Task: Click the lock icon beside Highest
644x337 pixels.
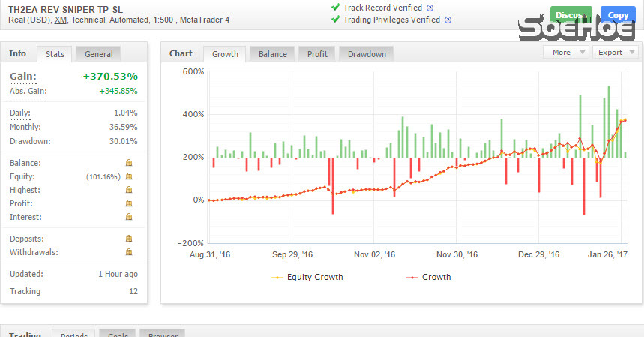Action: 129,190
